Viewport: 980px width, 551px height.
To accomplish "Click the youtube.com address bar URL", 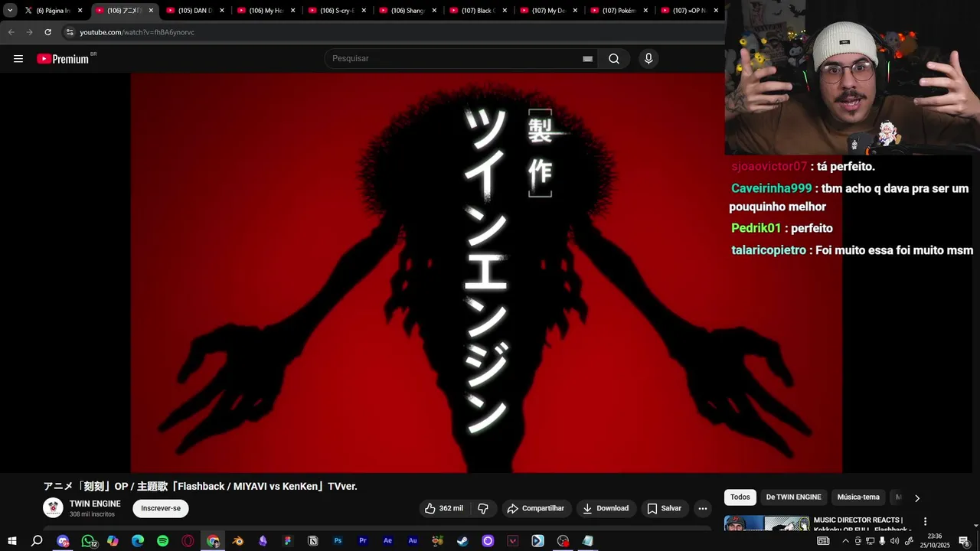I will tap(137, 32).
